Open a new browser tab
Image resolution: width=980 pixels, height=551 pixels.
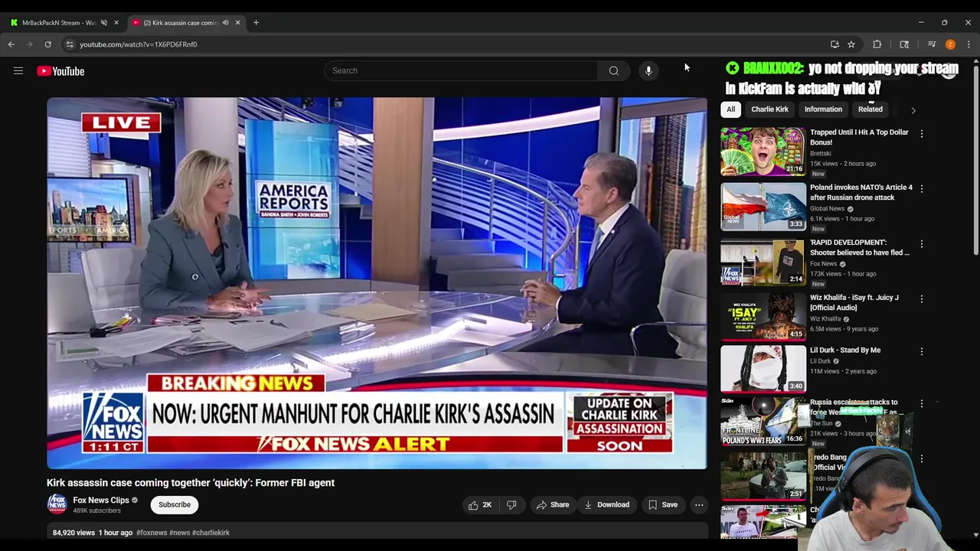pos(256,22)
